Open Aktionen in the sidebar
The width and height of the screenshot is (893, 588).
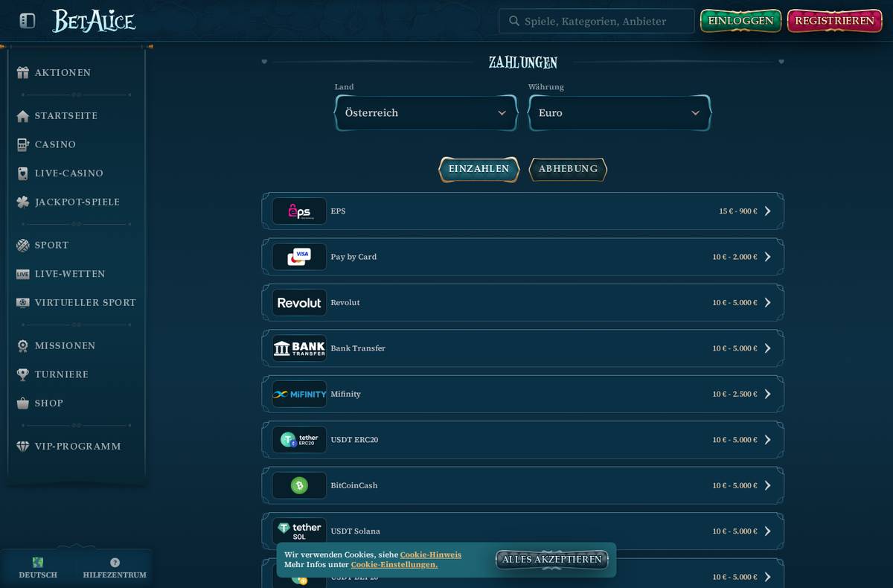[x=63, y=73]
